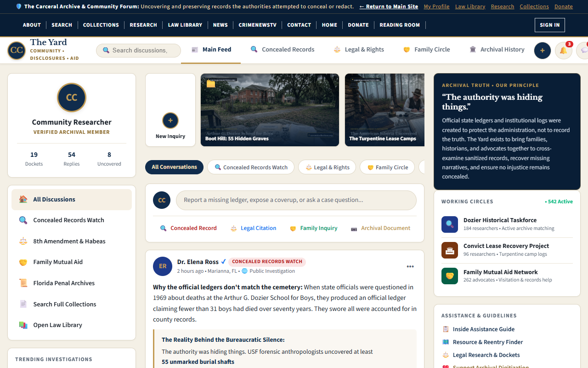
Task: Open the READING ROOM nav item
Action: (400, 25)
